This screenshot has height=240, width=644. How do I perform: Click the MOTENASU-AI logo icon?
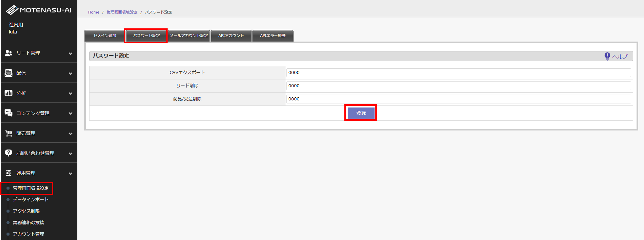coord(12,10)
